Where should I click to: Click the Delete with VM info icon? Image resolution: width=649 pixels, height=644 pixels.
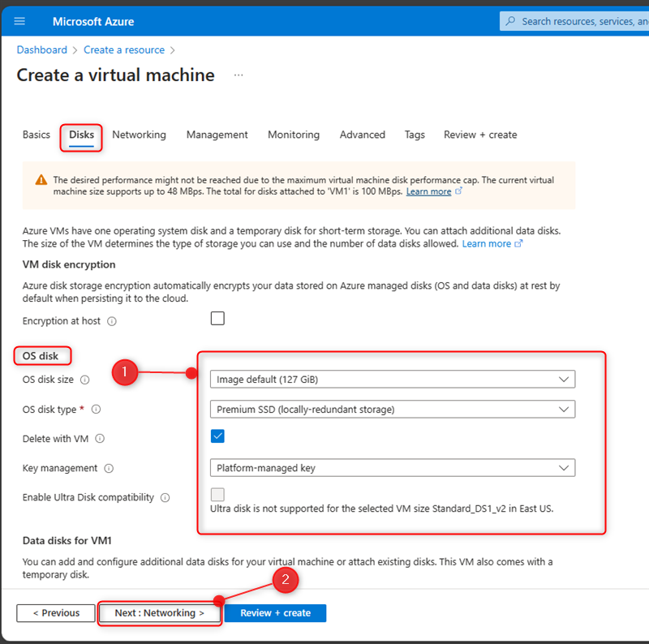point(100,439)
